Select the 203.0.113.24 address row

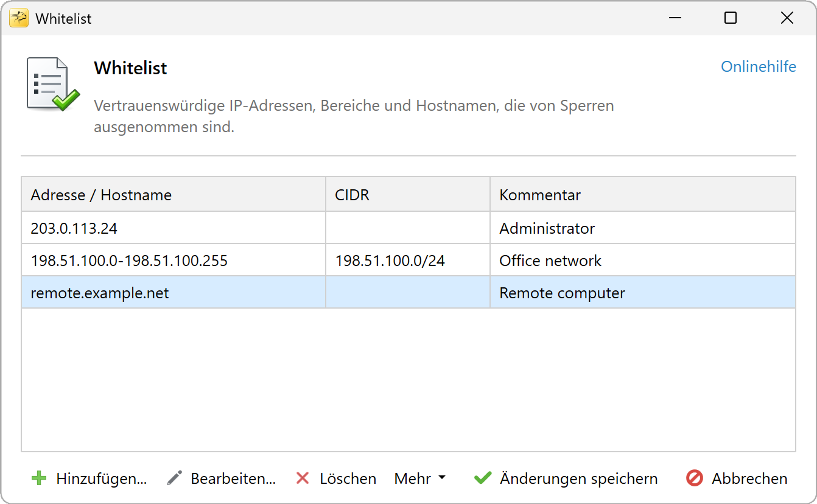tap(408, 228)
